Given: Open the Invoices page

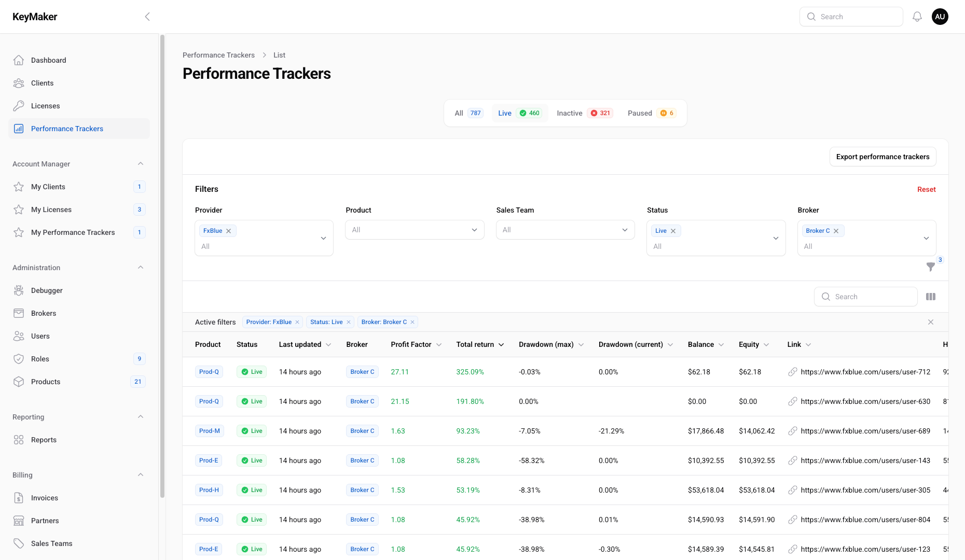Looking at the screenshot, I should click(79, 498).
